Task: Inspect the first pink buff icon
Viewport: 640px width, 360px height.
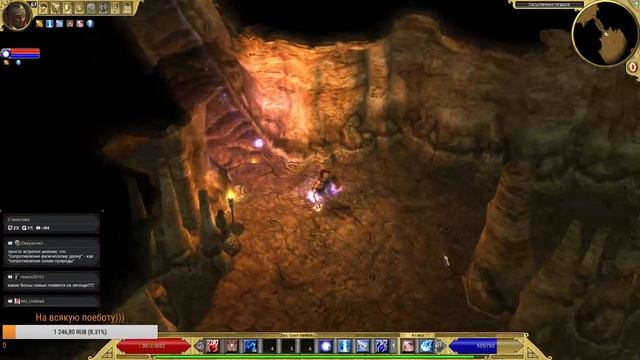Action: pos(70,24)
